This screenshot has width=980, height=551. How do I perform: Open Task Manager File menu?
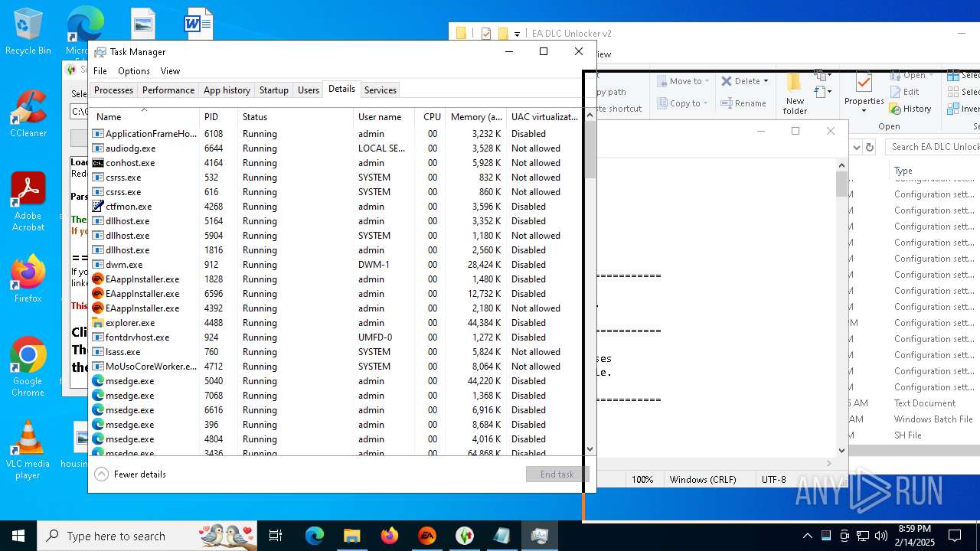pyautogui.click(x=100, y=71)
